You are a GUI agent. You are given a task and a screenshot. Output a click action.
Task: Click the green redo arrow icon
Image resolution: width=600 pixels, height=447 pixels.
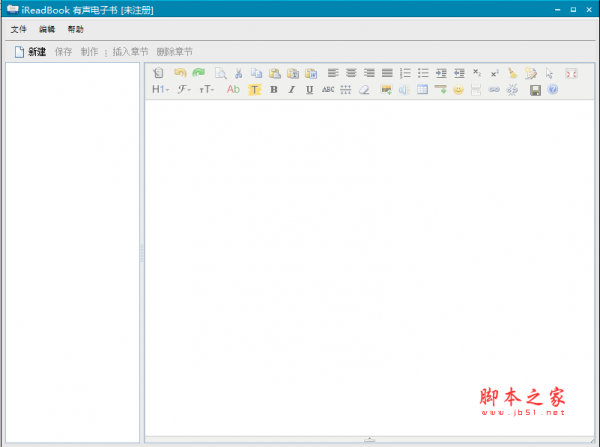[199, 73]
